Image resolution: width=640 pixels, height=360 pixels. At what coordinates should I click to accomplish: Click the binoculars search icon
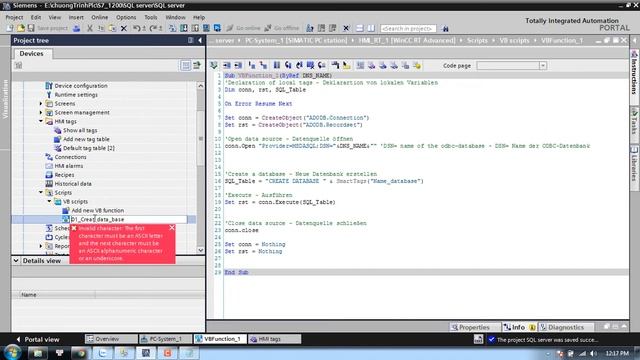tap(445, 28)
